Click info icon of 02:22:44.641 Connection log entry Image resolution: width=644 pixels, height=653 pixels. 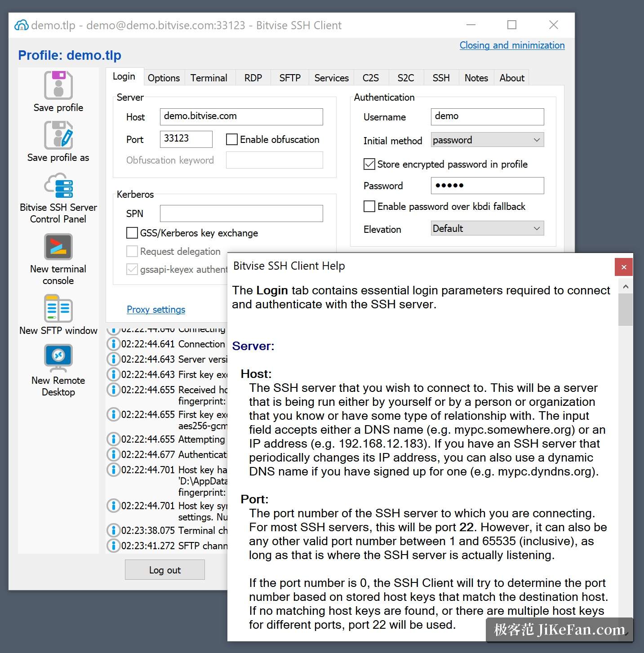[x=113, y=344]
